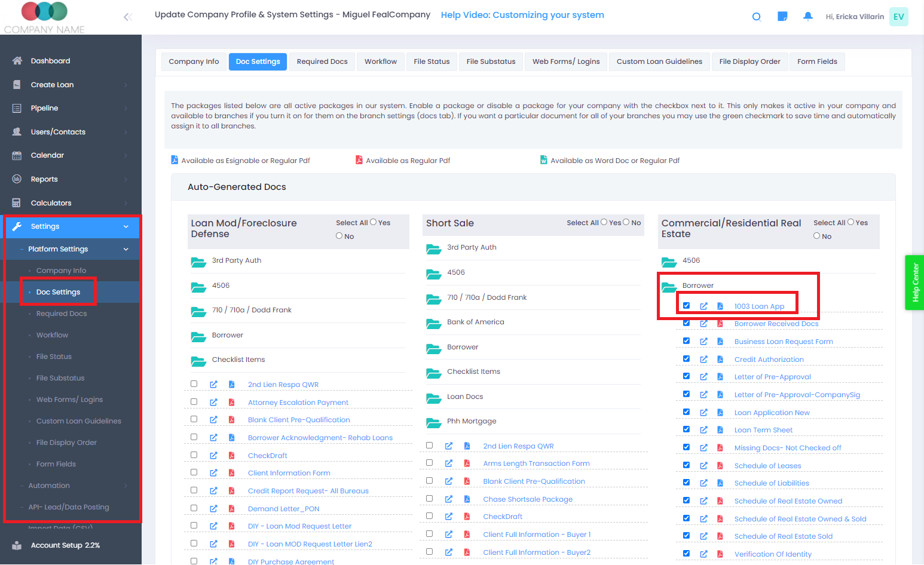The width and height of the screenshot is (924, 565).
Task: Select Yes radio for Short Sale Select All
Action: point(604,222)
